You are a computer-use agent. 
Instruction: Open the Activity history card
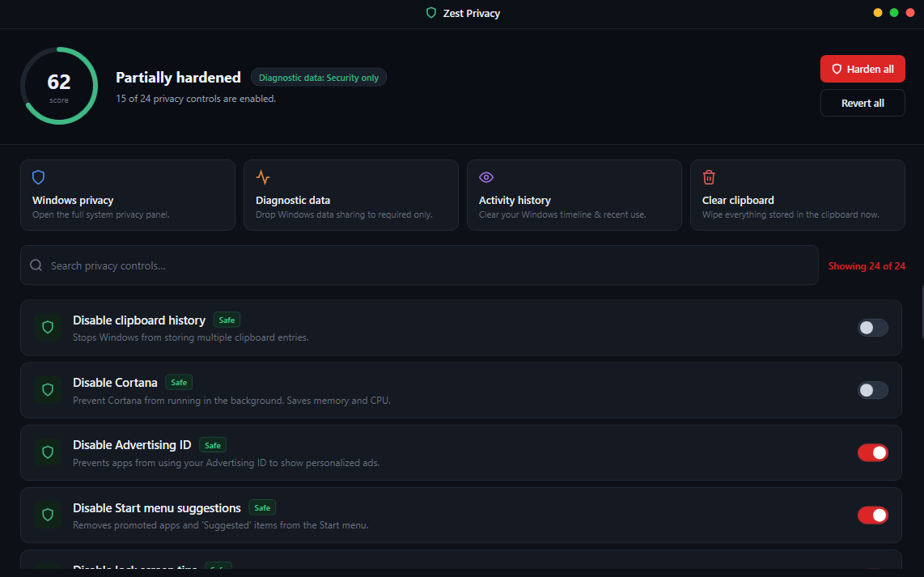[574, 195]
